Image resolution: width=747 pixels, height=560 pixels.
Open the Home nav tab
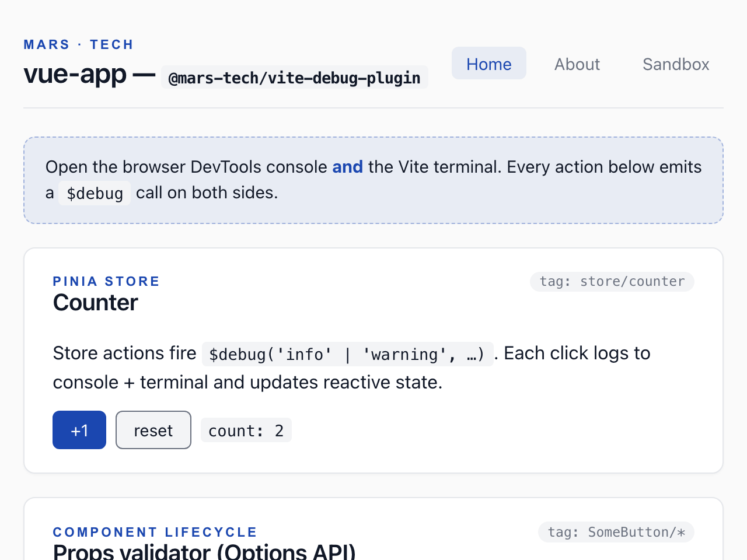point(489,64)
